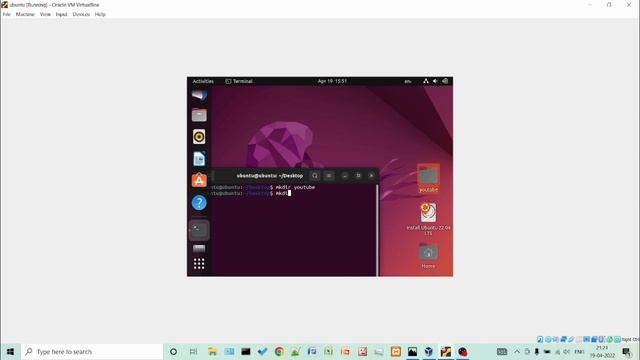640x360 pixels.
Task: Open the VirtualBox cube icon in taskbar
Action: click(429, 351)
